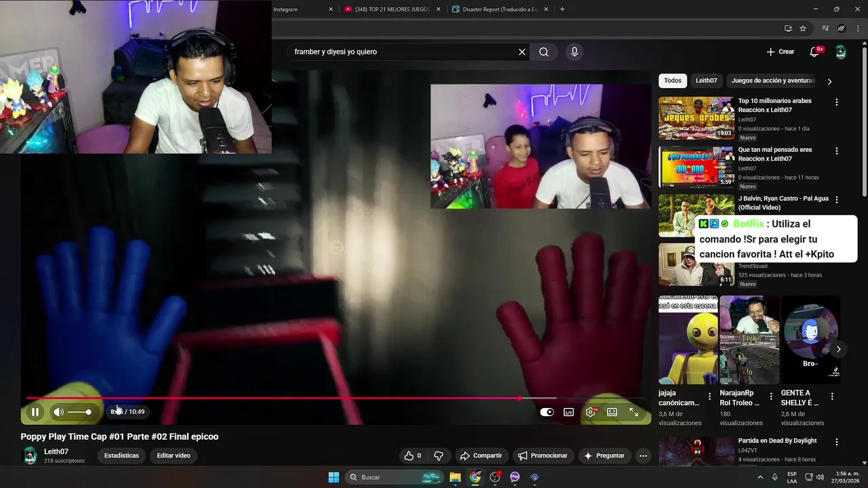The height and width of the screenshot is (488, 868).
Task: Click the install/cast icon in address bar
Action: coord(788,28)
